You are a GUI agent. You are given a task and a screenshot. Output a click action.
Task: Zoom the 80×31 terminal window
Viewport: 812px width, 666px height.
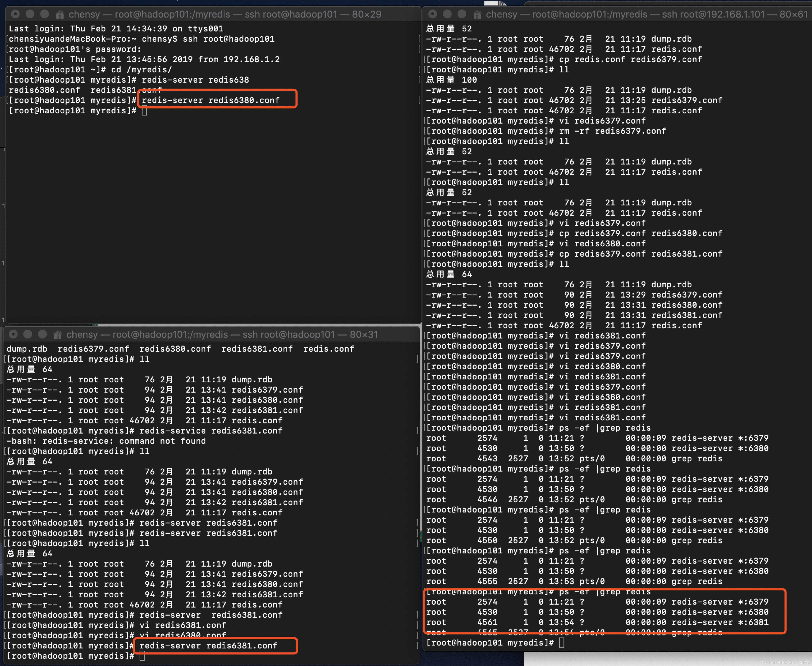pos(42,334)
